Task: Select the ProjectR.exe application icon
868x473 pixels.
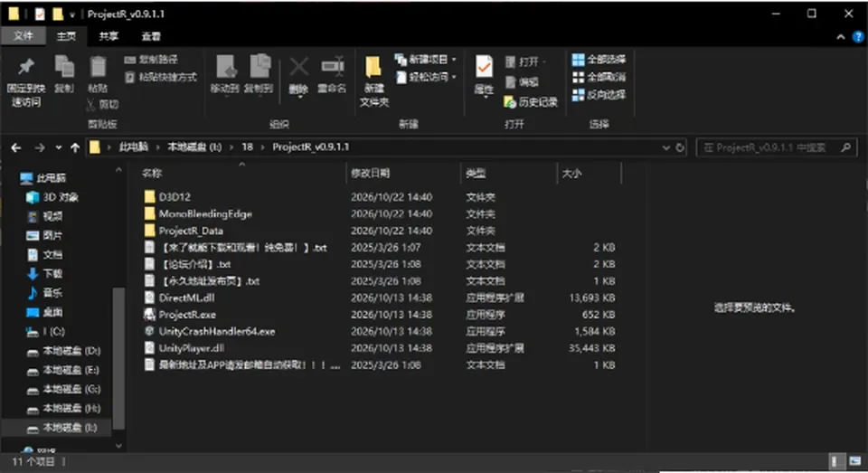Action: point(149,315)
